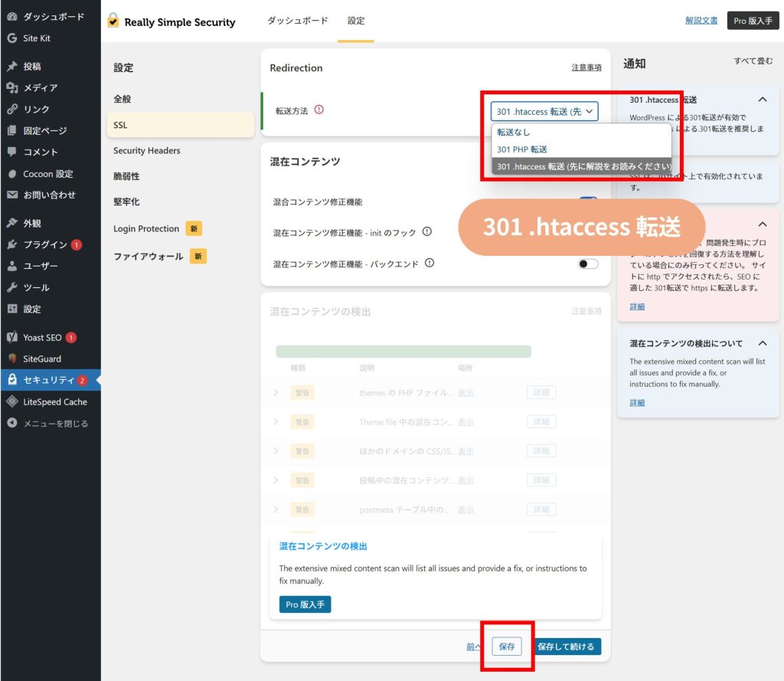Viewport: 784px width, 681px height.
Task: Open Security Headers settings section
Action: click(147, 151)
